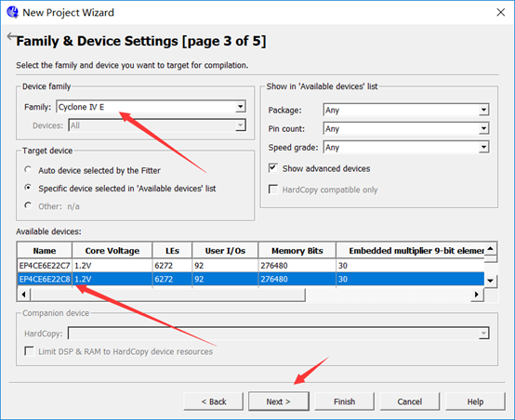Viewport: 515px width, 420px height.
Task: Click the Quartus app icon in title bar
Action: coord(12,12)
